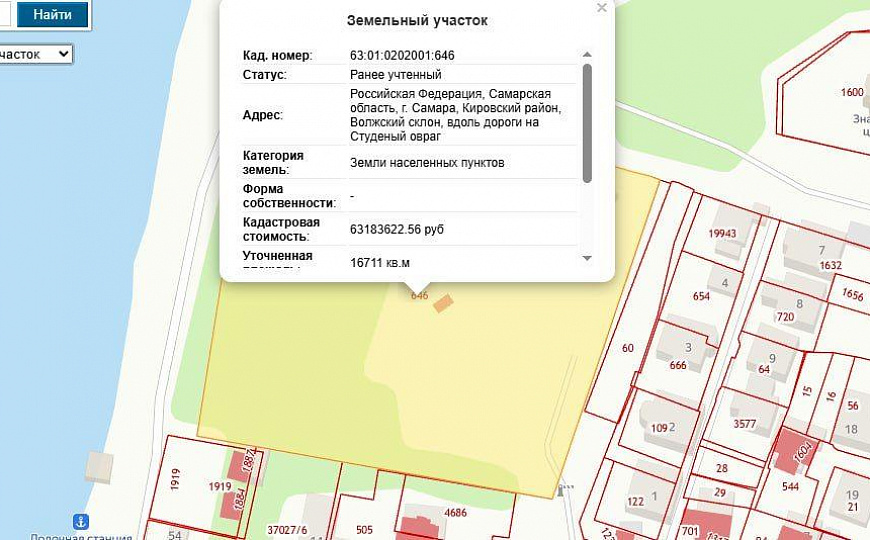This screenshot has height=540, width=870.
Task: Select parcel 505 on map
Action: (x=364, y=530)
